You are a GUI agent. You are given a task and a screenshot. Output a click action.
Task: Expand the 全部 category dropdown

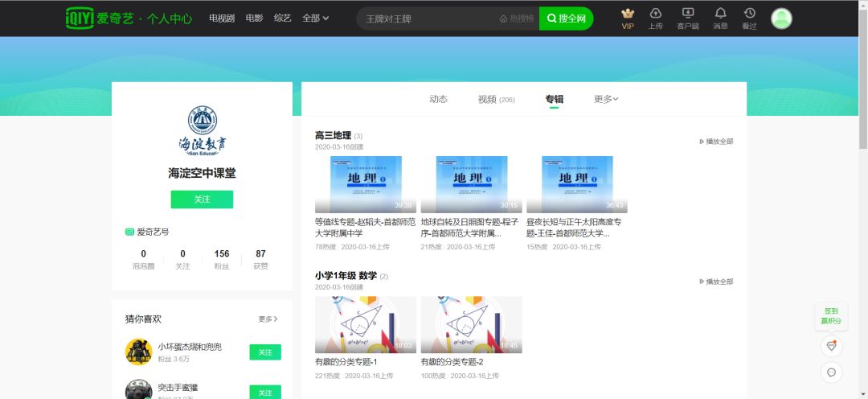316,19
